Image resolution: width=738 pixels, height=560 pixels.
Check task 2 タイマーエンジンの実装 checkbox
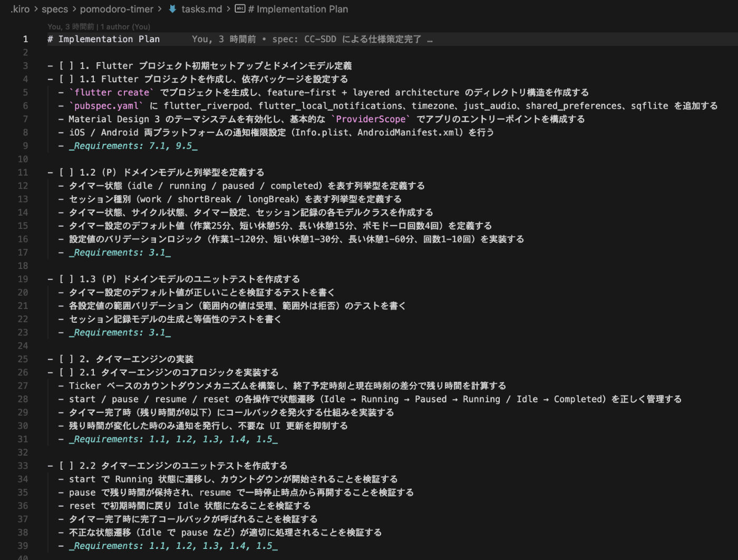point(66,359)
